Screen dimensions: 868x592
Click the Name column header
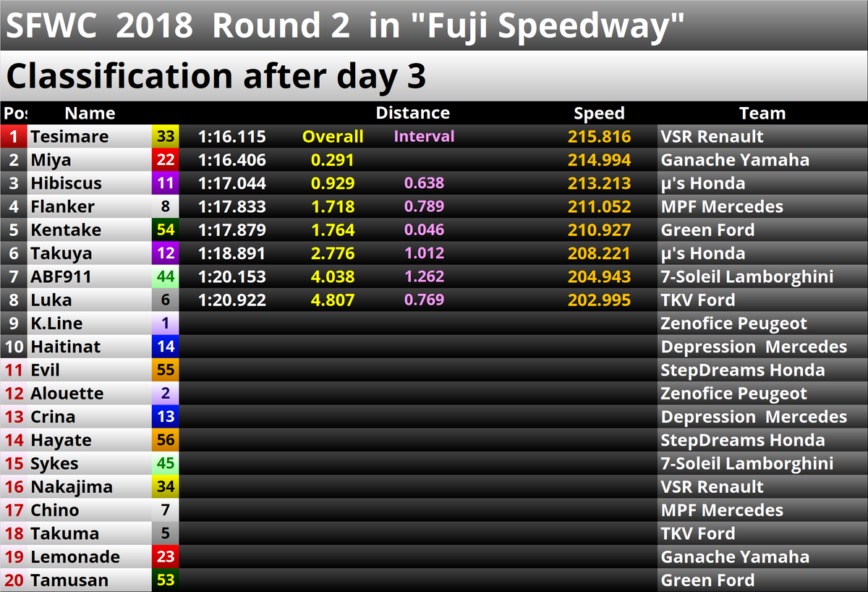[x=90, y=113]
